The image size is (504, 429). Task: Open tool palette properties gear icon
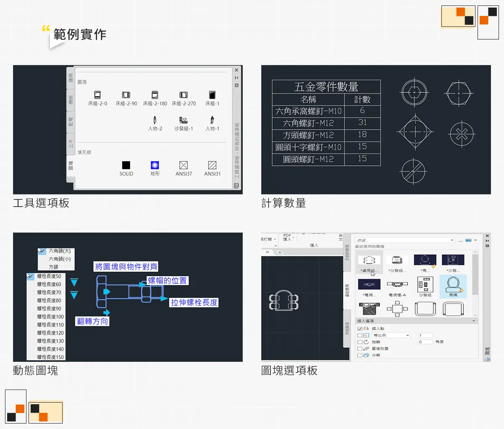(x=236, y=85)
